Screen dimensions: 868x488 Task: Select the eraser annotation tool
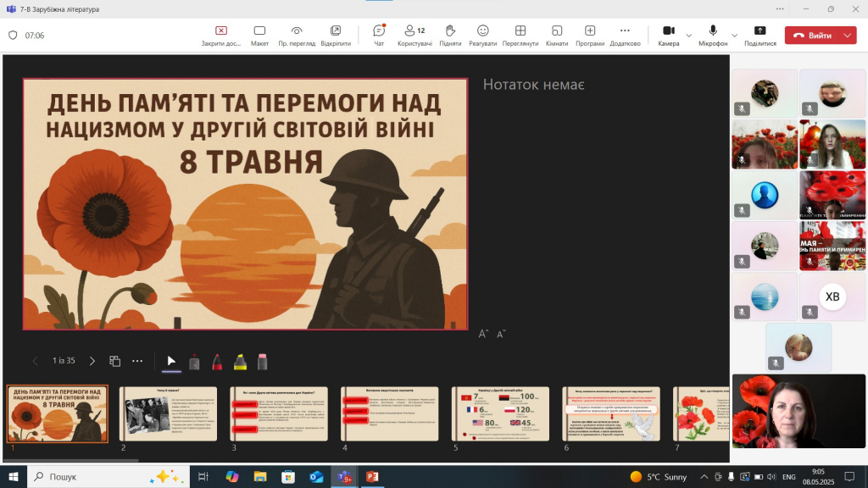click(x=264, y=361)
